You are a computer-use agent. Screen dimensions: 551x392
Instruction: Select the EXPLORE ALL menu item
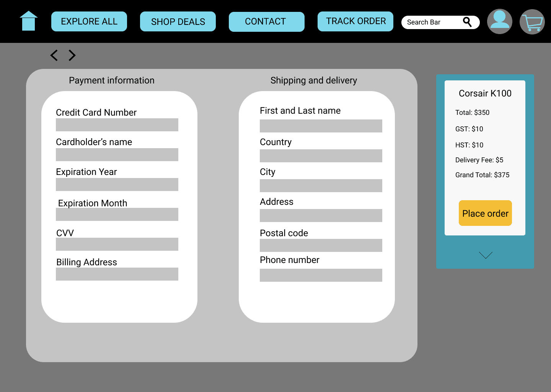click(89, 21)
